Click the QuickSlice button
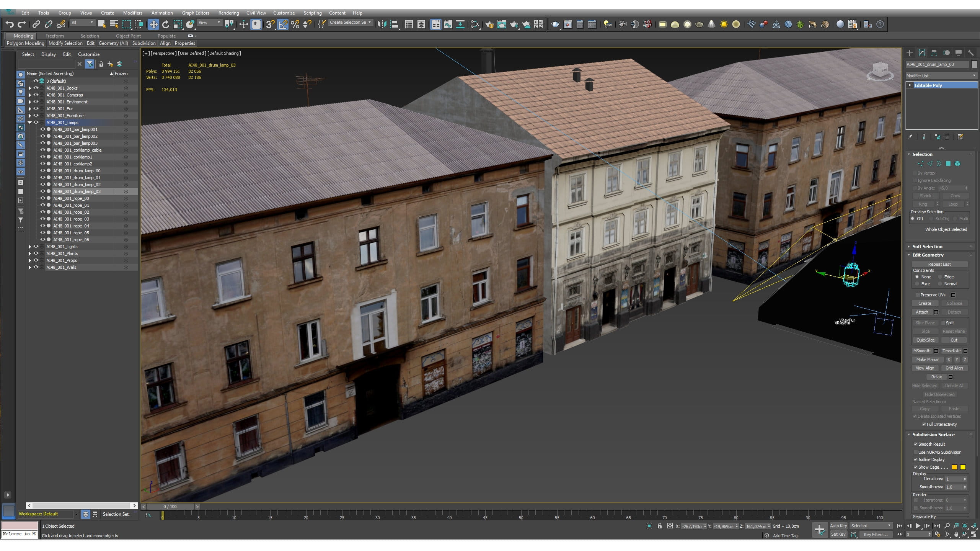The height and width of the screenshot is (551, 980). pos(925,340)
